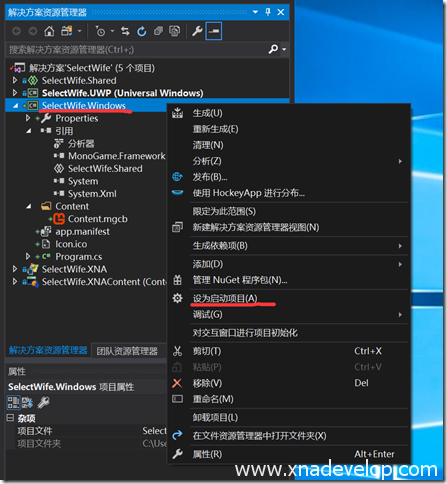Screen dimensions: 447x484
Task: Click 卸载项目(L) unload project item
Action: point(289,417)
